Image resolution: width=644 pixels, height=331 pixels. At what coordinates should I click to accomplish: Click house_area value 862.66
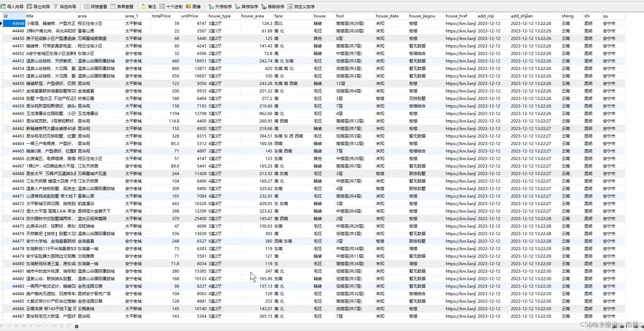257,113
